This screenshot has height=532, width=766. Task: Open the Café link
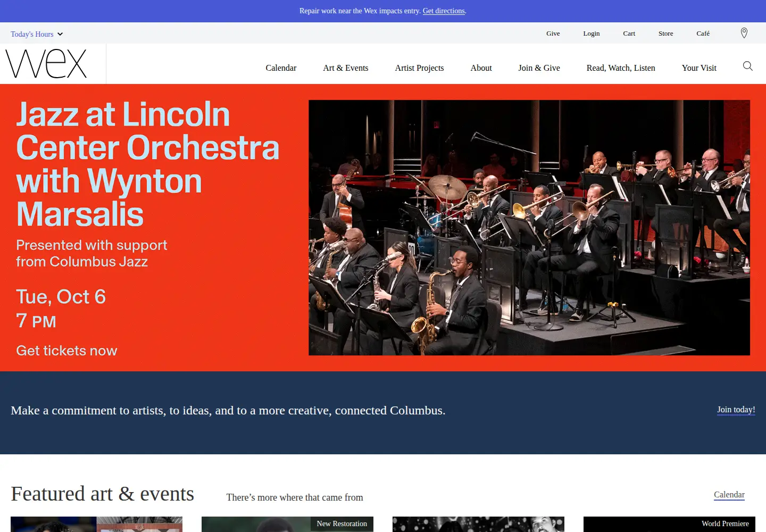pos(703,34)
